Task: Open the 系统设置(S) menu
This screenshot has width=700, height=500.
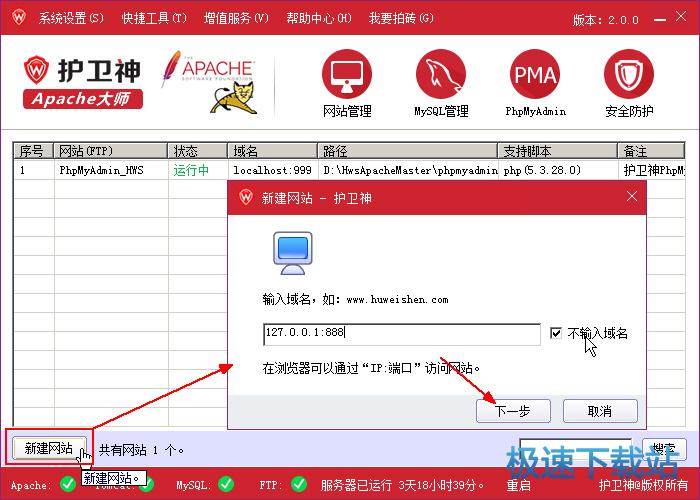Action: click(x=71, y=18)
